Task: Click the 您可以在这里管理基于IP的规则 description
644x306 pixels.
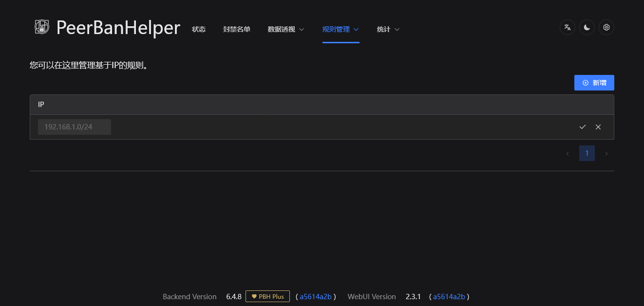Action: (89, 65)
